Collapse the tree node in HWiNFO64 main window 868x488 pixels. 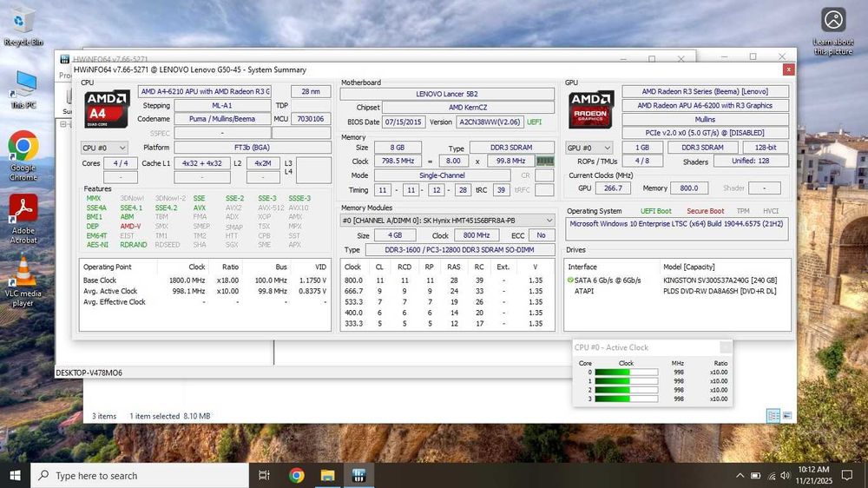coord(62,124)
